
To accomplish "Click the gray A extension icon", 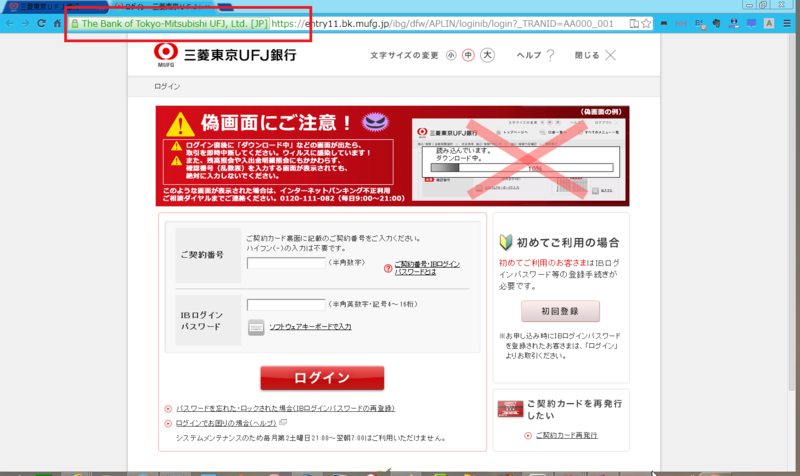I will 769,23.
